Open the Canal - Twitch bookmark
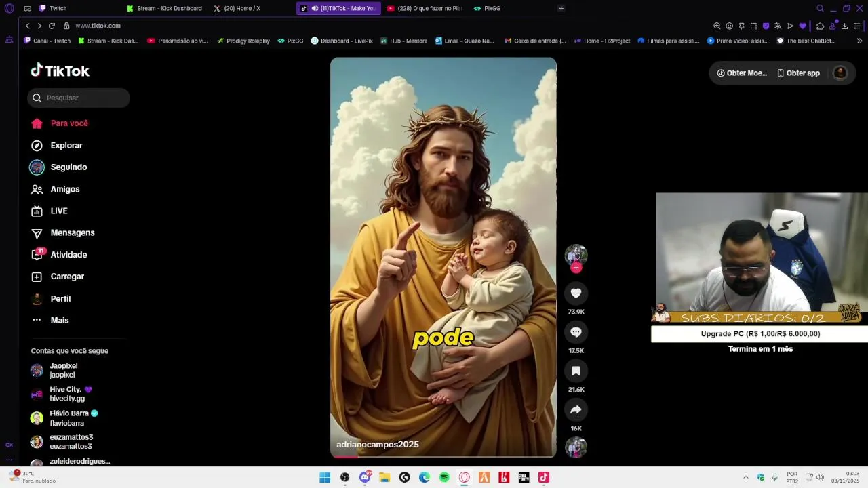Image resolution: width=868 pixels, height=488 pixels. (47, 41)
